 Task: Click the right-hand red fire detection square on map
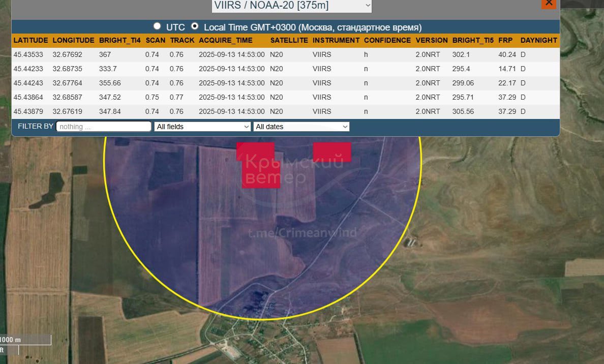coord(332,152)
